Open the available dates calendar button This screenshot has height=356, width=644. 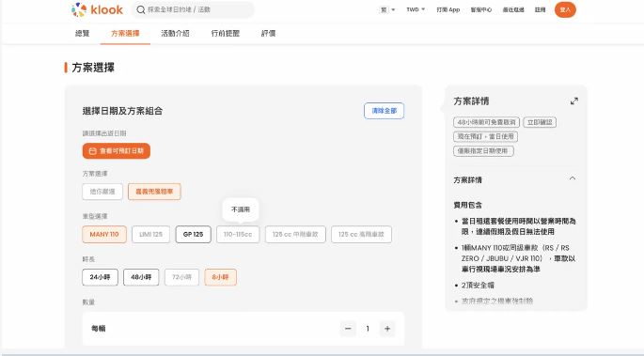click(x=117, y=151)
